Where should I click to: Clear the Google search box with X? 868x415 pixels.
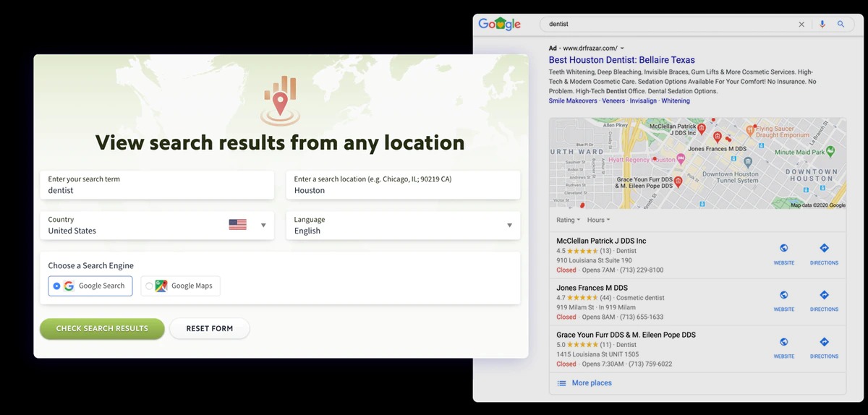coord(801,24)
